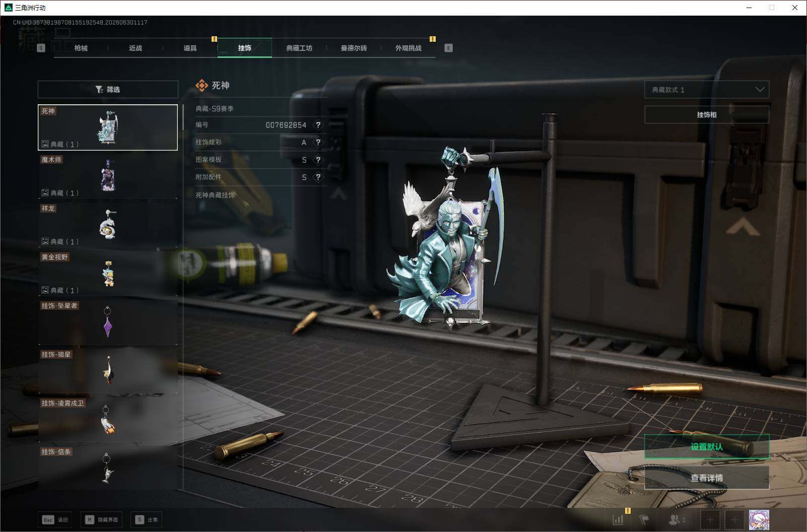Select the 魔术师 charm in list
Screen dimensions: 807x532
point(108,176)
